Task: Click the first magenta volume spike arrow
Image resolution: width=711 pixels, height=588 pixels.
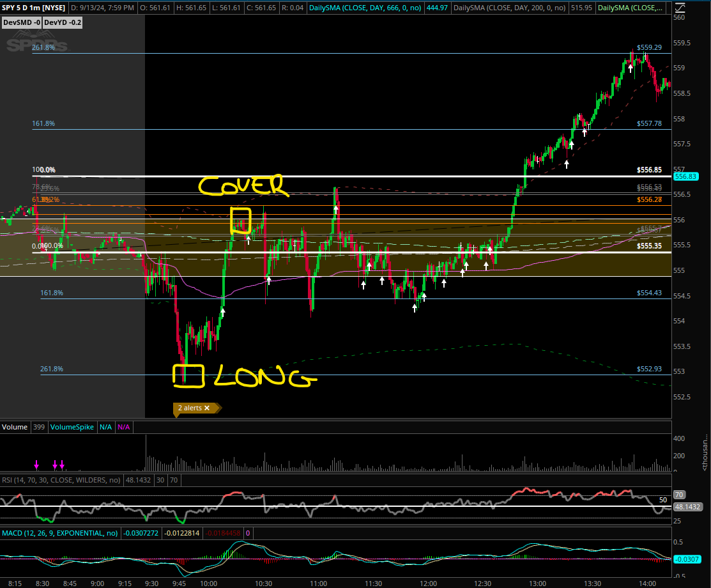Action: (x=36, y=465)
